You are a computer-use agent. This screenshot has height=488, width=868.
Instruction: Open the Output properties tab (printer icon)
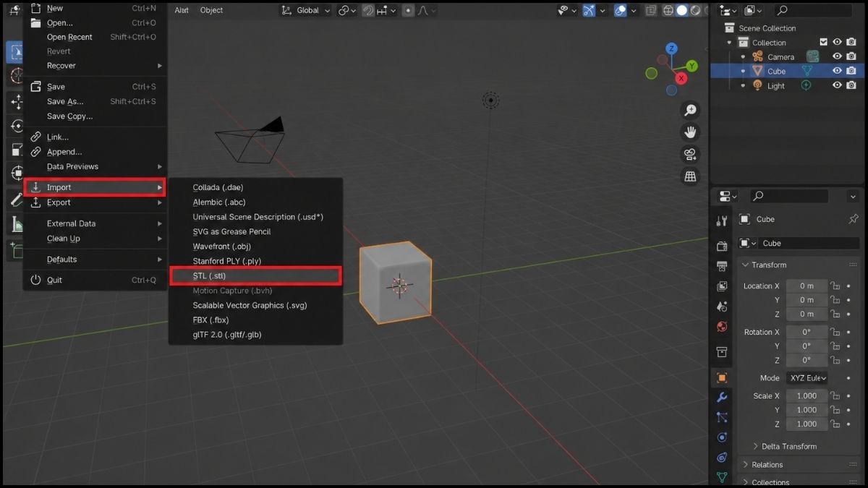tap(721, 267)
